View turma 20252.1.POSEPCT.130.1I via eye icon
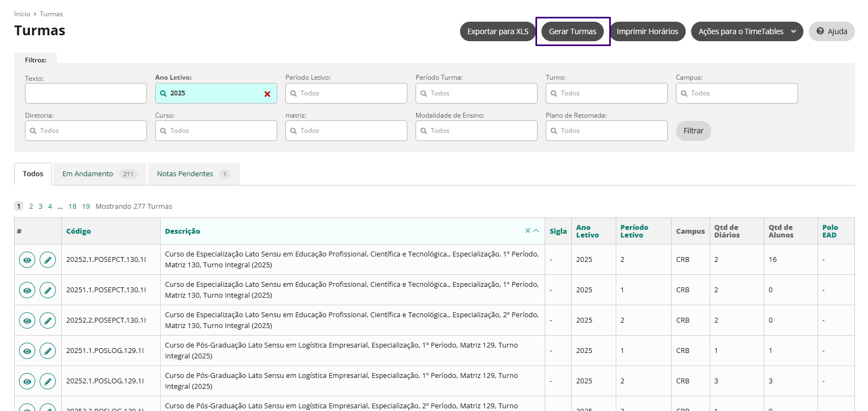Screen dimensions: 868x411 coord(27,260)
